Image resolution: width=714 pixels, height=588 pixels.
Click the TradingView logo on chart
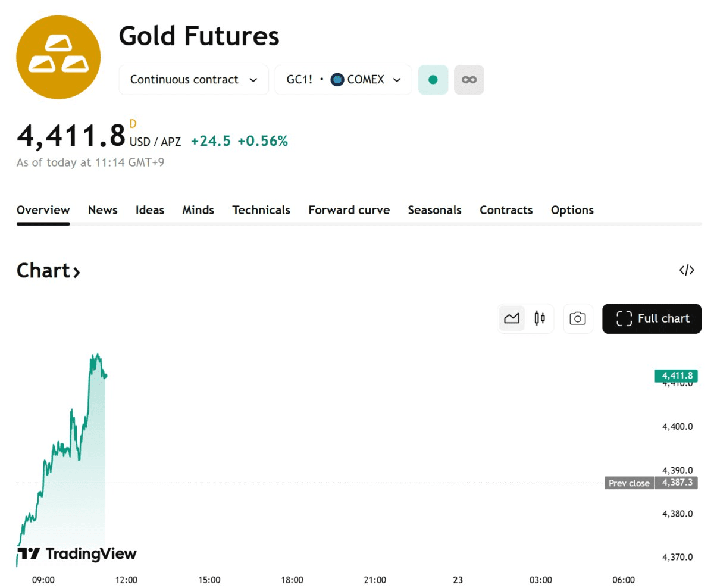[77, 554]
